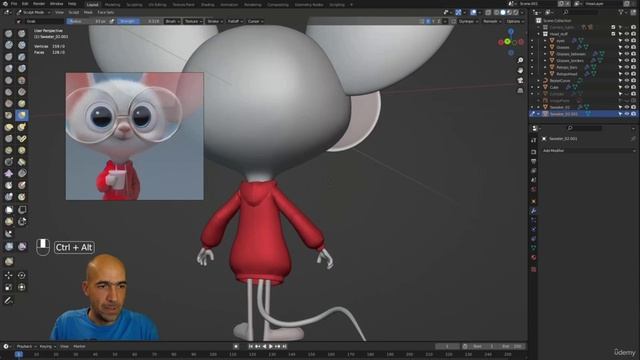Viewport: 640px width, 360px height.
Task: Switch to the Sculpting workspace tab
Action: click(134, 5)
